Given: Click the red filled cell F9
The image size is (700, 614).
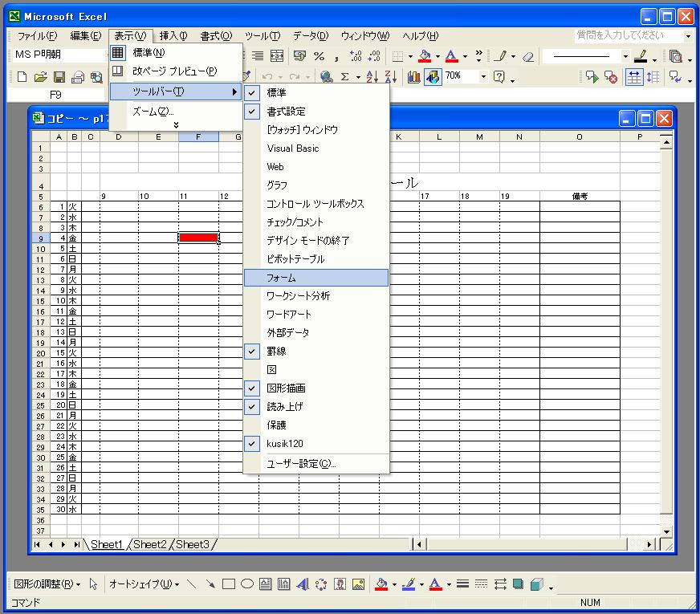Looking at the screenshot, I should tap(198, 238).
